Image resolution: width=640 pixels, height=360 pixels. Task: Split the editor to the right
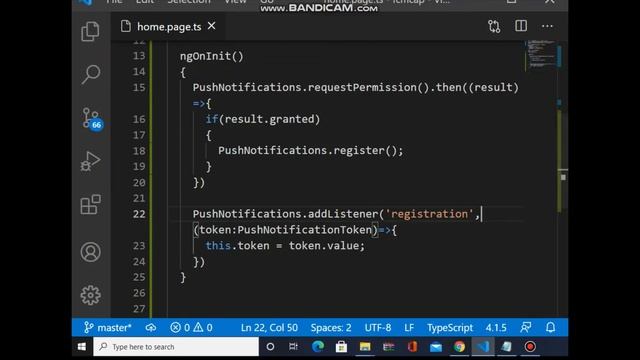pyautogui.click(x=521, y=26)
